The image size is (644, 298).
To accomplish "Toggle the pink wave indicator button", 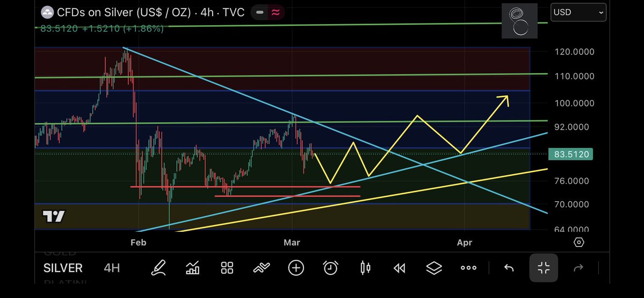I will [275, 13].
